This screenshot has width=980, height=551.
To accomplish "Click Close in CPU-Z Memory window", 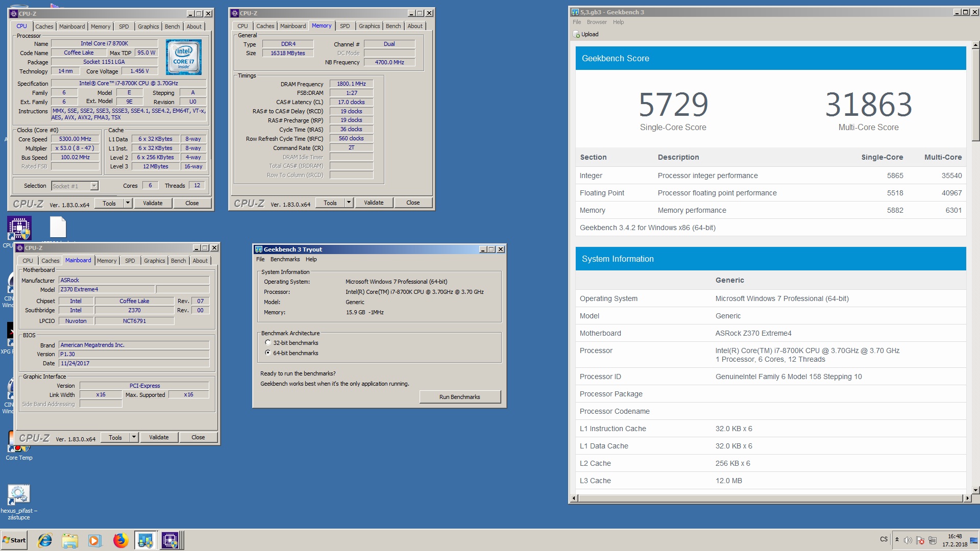I will [x=413, y=203].
